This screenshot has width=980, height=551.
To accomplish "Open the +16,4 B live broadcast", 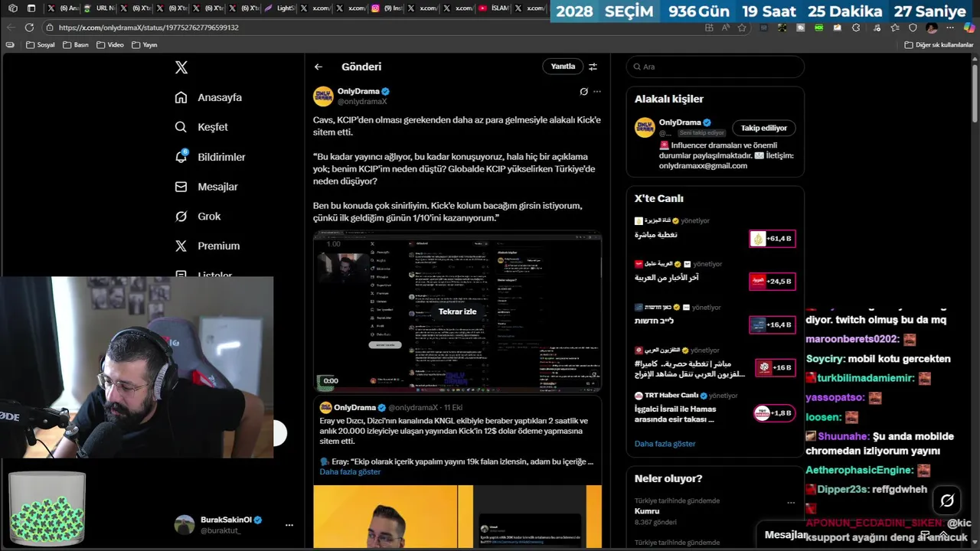I will point(772,324).
